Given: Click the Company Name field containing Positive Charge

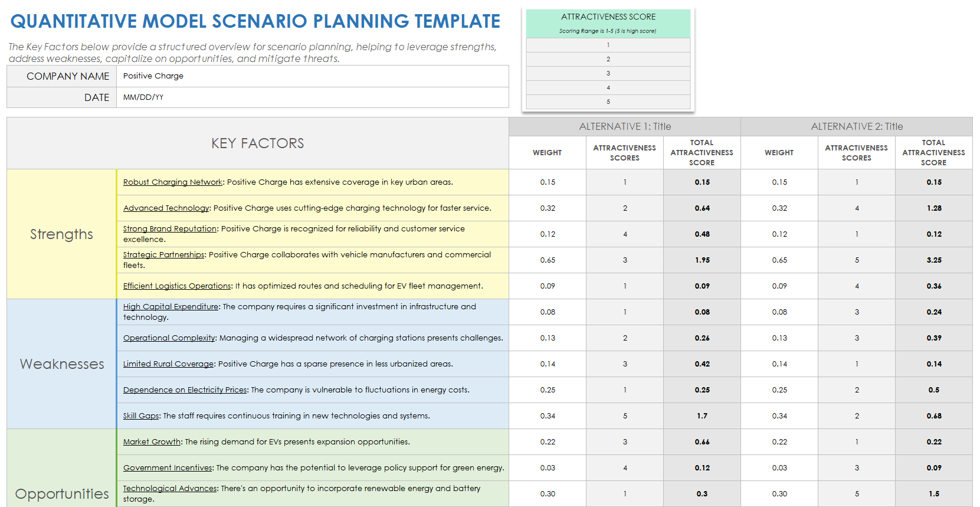Looking at the screenshot, I should click(x=312, y=76).
